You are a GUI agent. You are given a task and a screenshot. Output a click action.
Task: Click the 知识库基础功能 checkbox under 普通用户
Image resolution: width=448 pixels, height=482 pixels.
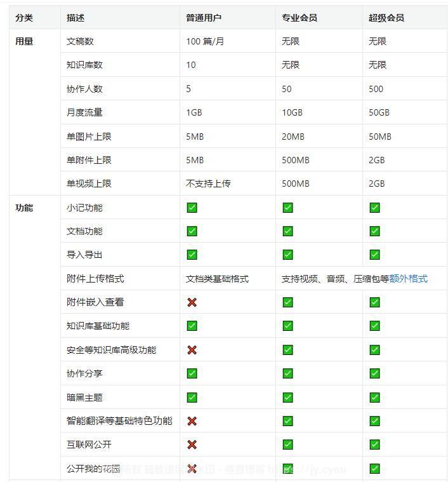point(192,326)
